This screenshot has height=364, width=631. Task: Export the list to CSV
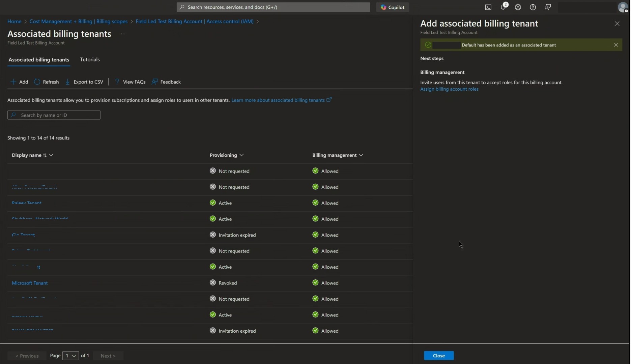pyautogui.click(x=84, y=82)
